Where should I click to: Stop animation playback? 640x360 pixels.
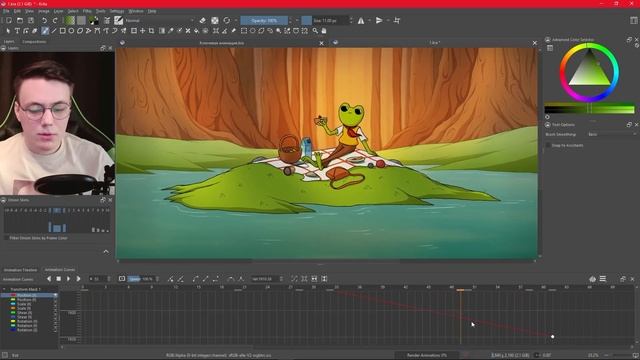point(58,279)
